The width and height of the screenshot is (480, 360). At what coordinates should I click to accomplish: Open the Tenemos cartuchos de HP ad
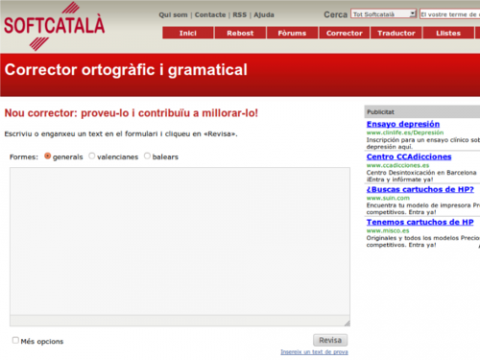[420, 222]
